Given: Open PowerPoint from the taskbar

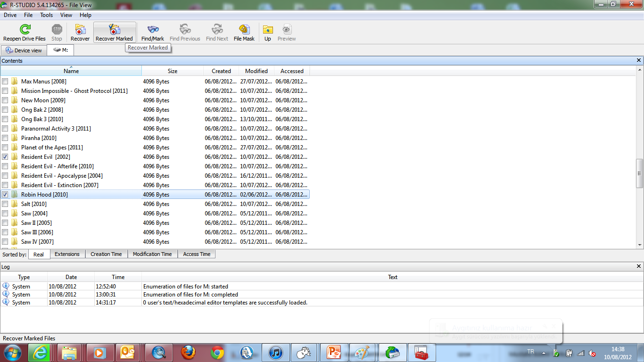Looking at the screenshot, I should (334, 353).
